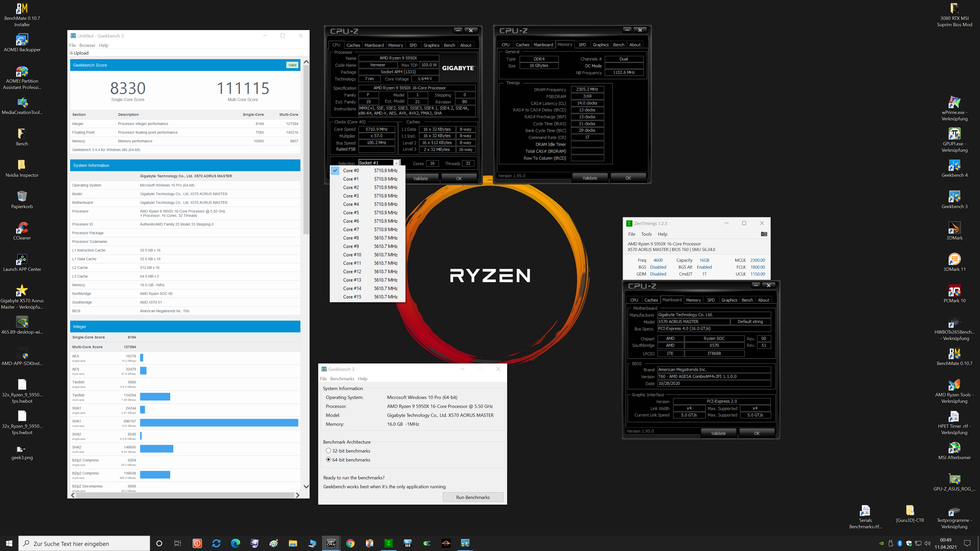Click DRAM Frequency value 2305.2 MHz
The image size is (980, 551).
[587, 89]
